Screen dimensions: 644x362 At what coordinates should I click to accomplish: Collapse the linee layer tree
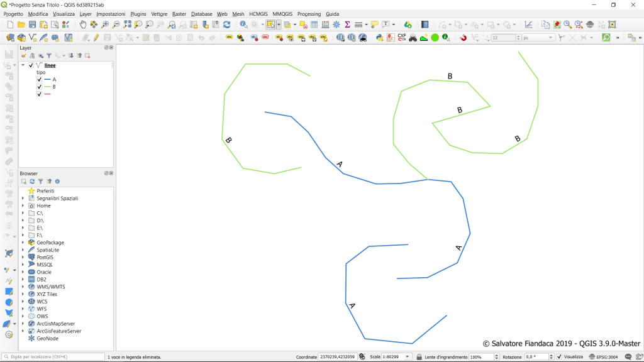(23, 65)
